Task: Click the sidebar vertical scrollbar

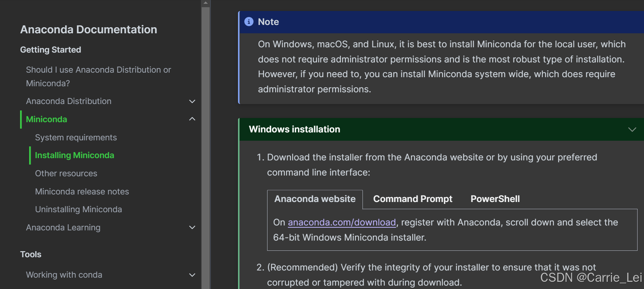Action: pos(205,148)
